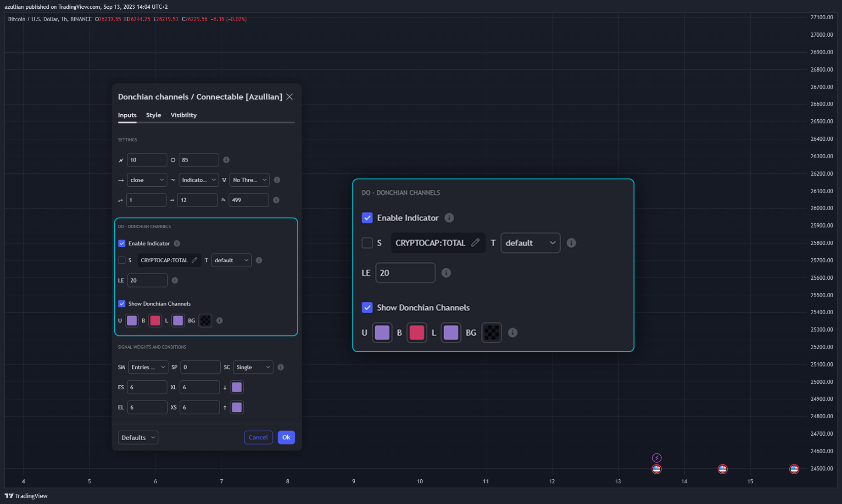
Task: Open the U color swatch in the dialog
Action: tap(132, 321)
